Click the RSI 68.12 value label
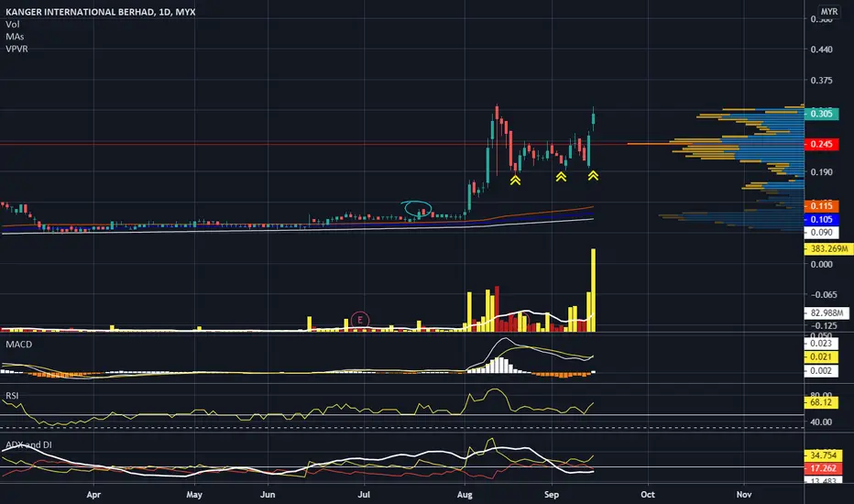Screen dimensions: 854x504 tap(821, 402)
